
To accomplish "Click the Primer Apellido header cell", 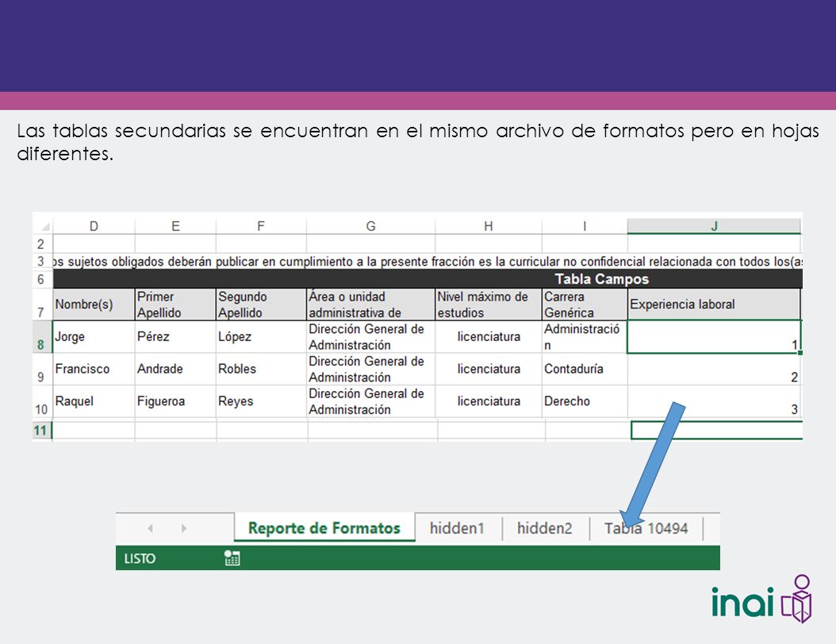I will pos(175,305).
